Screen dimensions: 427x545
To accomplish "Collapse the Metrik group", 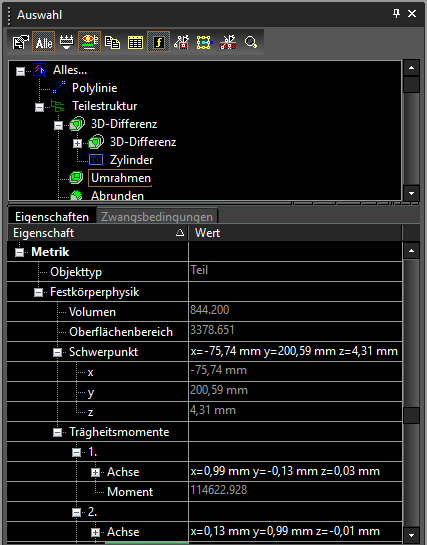I will 19,253.
